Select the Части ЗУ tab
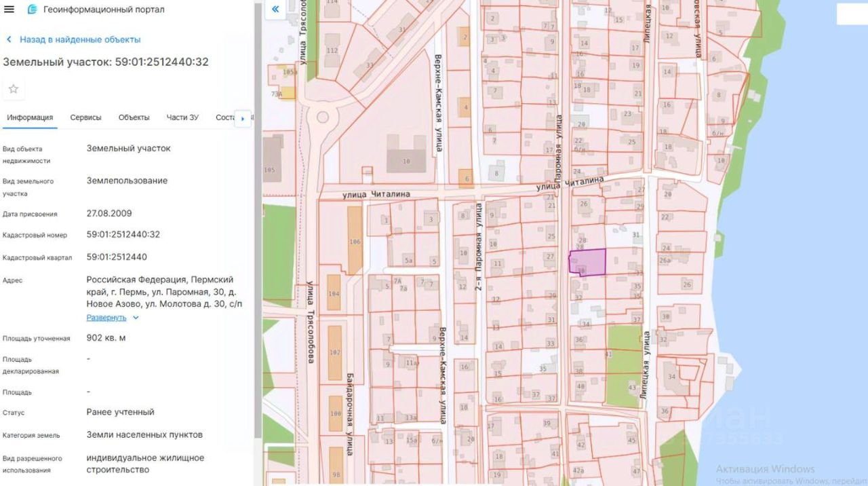Viewport: 868px width, 486px height. (182, 117)
